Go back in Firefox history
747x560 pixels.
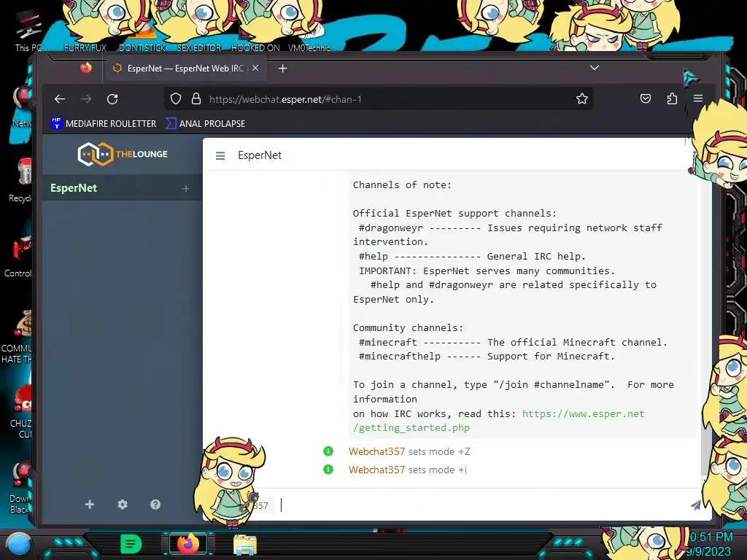[60, 99]
